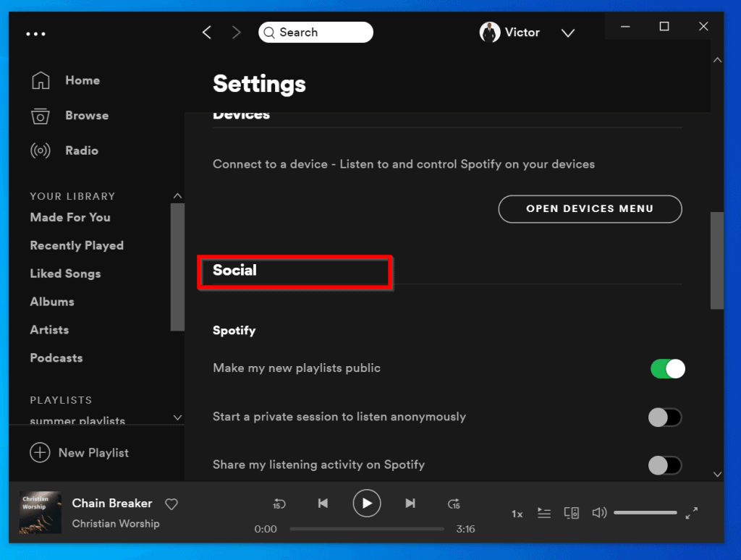Click the Christian Worship artist link
The width and height of the screenshot is (741, 560).
click(x=116, y=524)
